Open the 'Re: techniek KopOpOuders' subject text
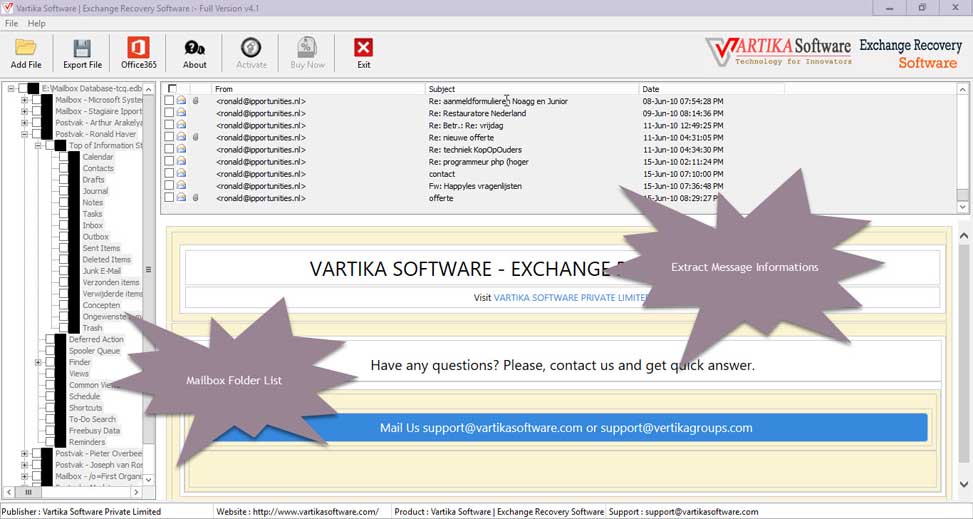The width and height of the screenshot is (973, 519). (475, 150)
